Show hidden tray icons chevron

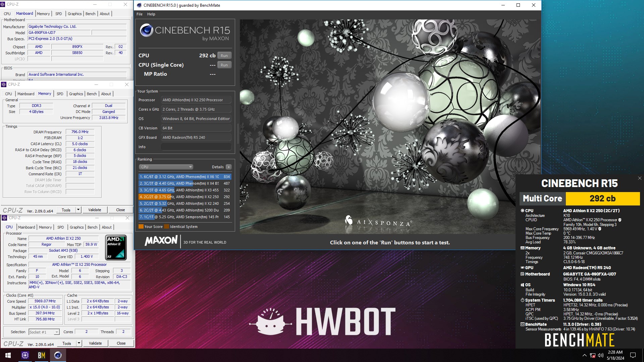[584, 355]
